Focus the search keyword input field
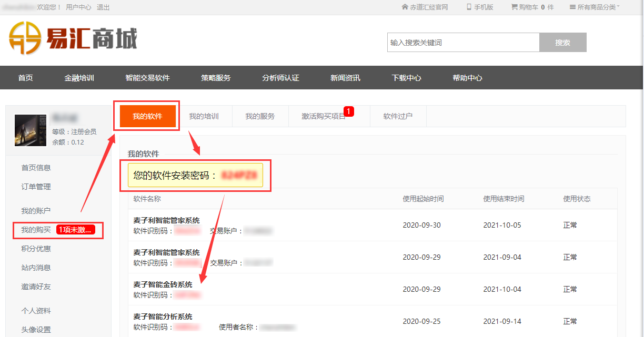The width and height of the screenshot is (644, 337). 464,43
